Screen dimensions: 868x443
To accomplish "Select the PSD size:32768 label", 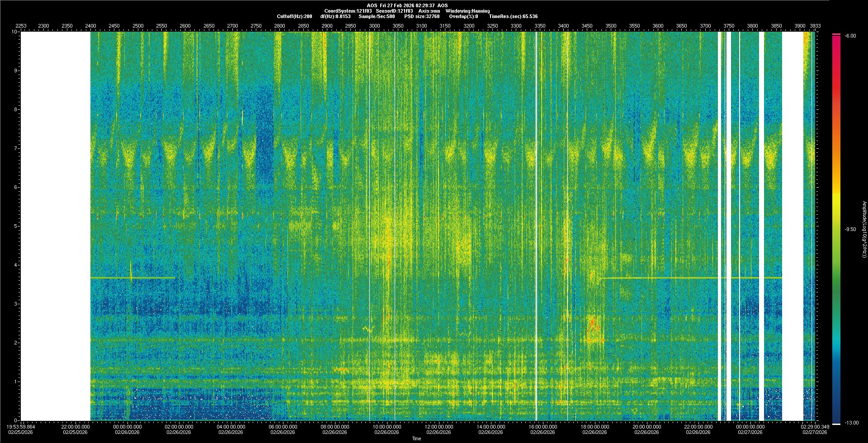I will tap(422, 16).
